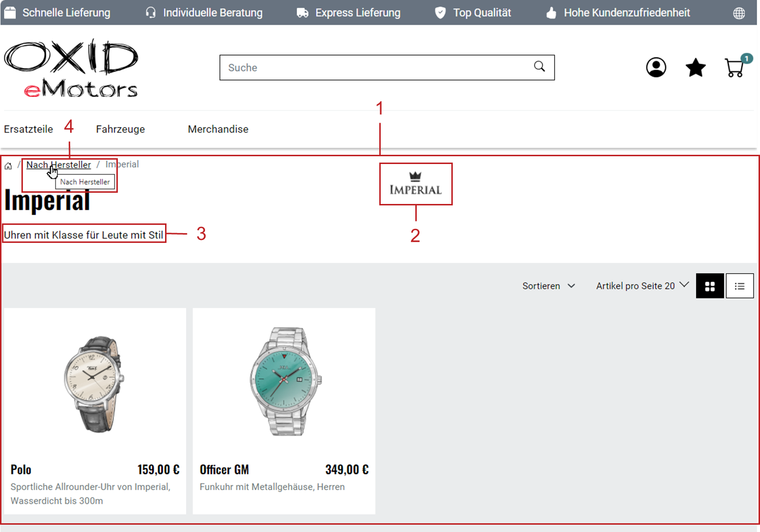Viewport: 760px width, 532px height.
Task: Click the Polo description text
Action: pos(91,494)
